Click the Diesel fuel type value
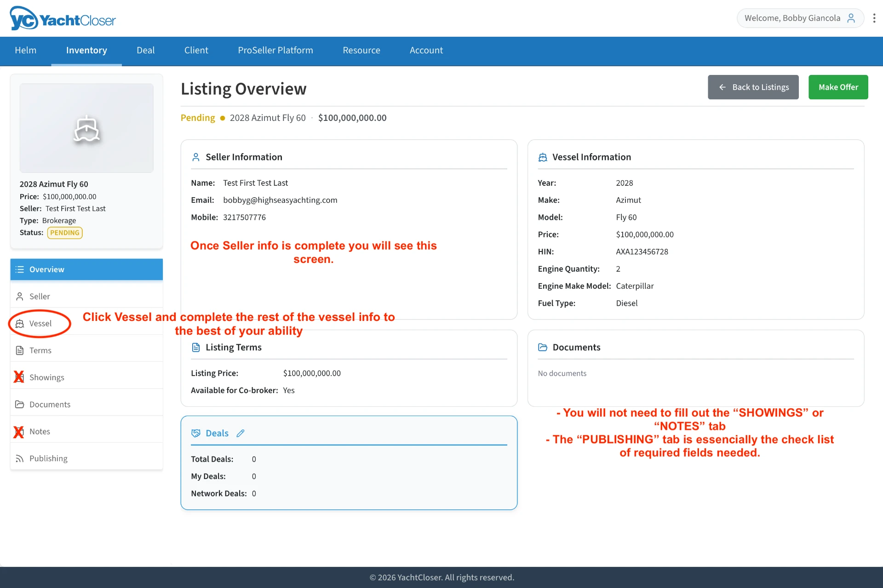Image resolution: width=883 pixels, height=588 pixels. click(627, 303)
